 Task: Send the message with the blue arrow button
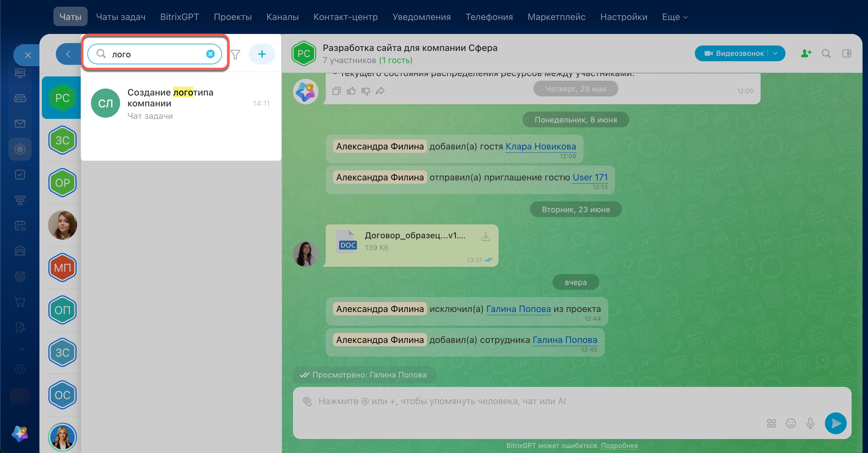point(835,423)
